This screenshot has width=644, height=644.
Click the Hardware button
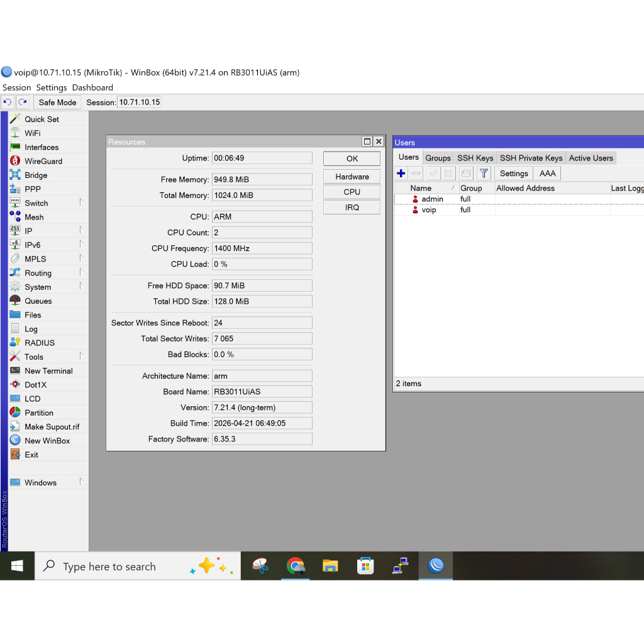[x=352, y=177]
